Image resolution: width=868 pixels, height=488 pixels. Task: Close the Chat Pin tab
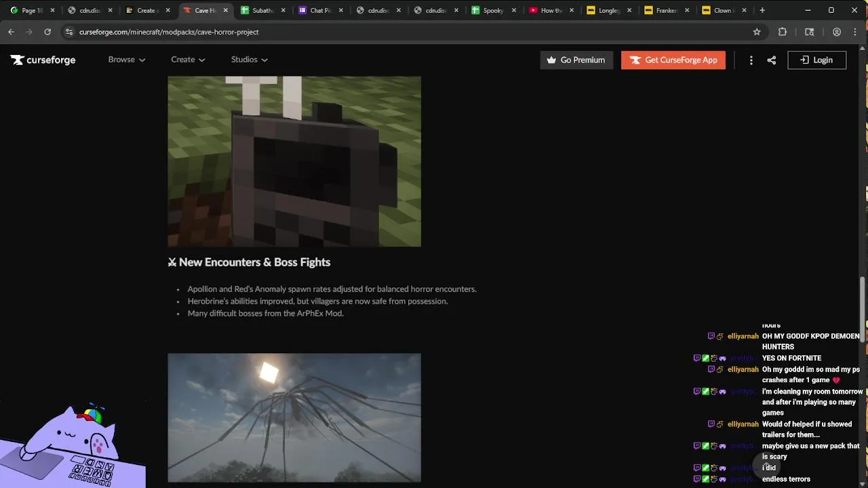click(x=341, y=10)
